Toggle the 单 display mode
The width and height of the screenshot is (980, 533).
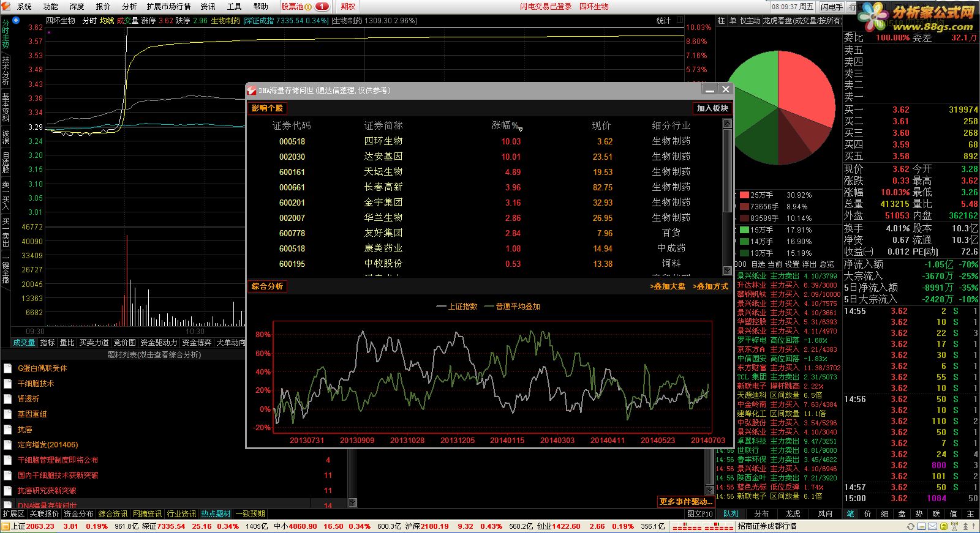click(x=733, y=20)
